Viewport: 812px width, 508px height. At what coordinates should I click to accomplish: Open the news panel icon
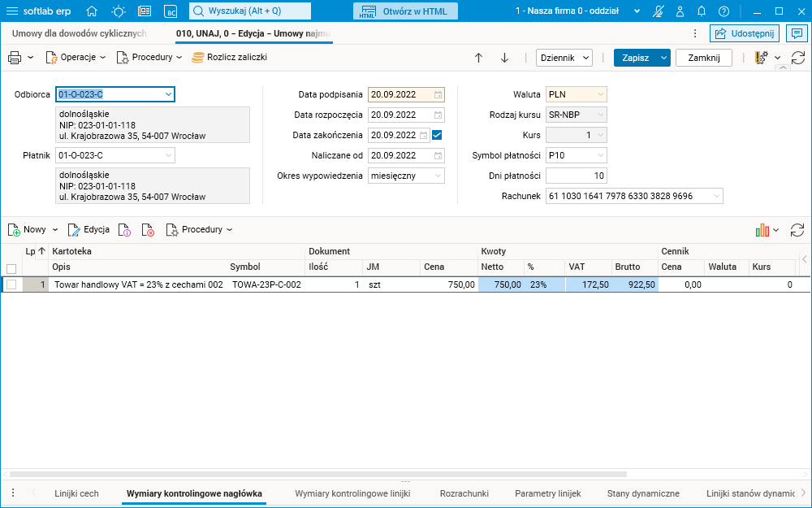click(145, 11)
